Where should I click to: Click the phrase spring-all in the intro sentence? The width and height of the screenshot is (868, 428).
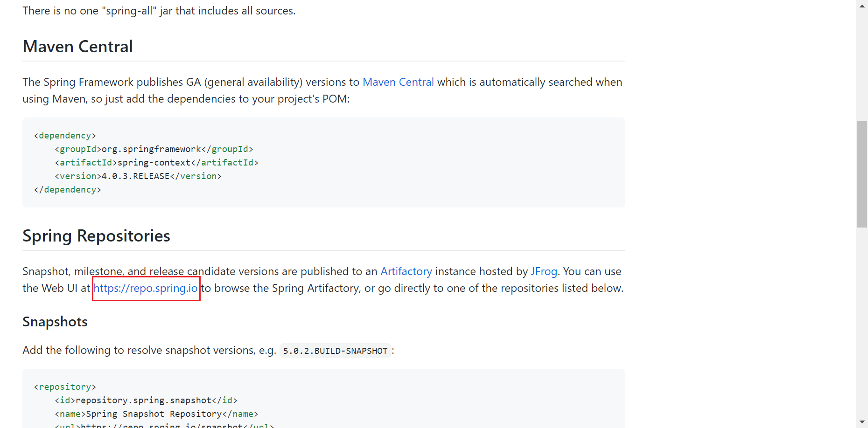pos(130,10)
